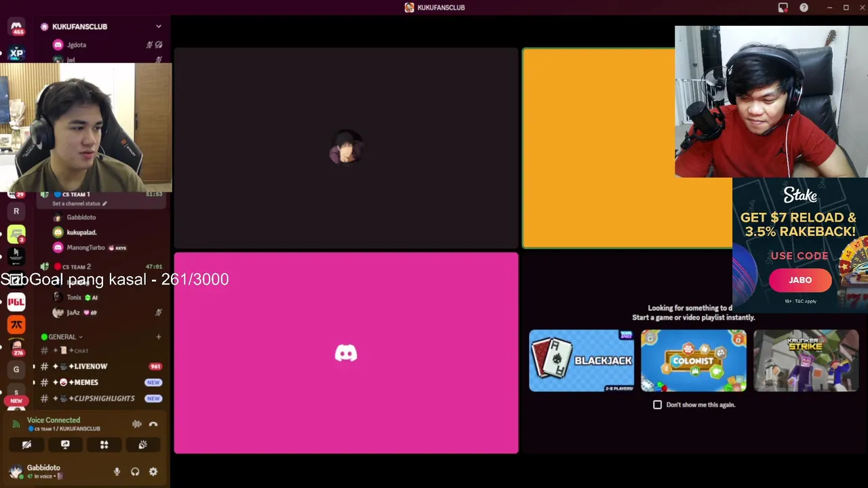
Task: Mute the microphone
Action: pos(117,472)
